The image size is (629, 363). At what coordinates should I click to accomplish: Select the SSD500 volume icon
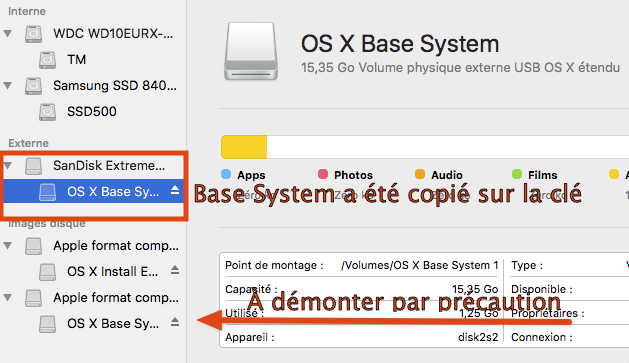[47, 112]
